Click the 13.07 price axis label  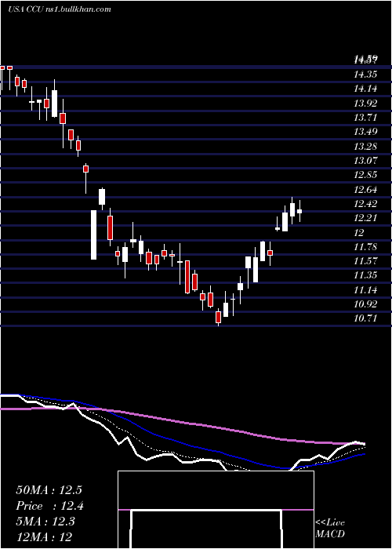coord(365,161)
